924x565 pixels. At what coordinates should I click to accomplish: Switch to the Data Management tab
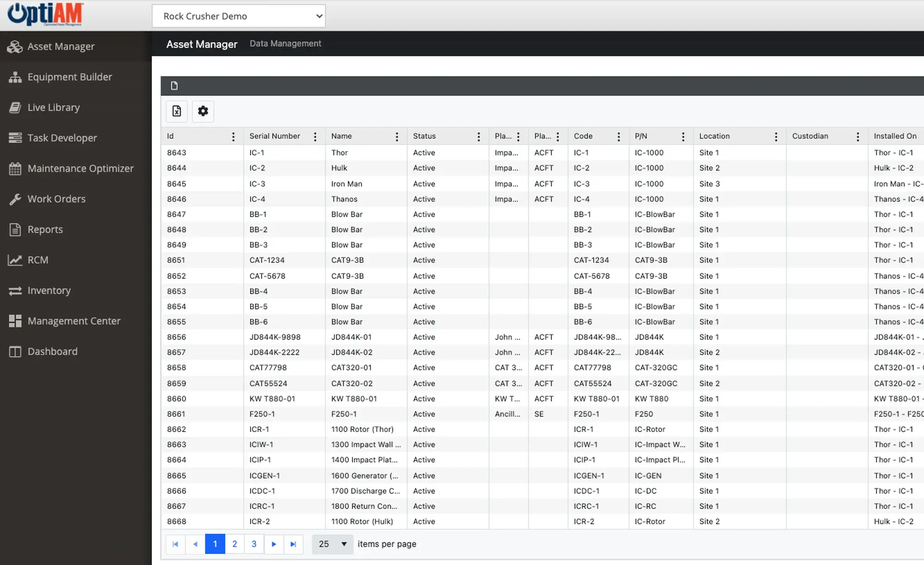coord(286,43)
